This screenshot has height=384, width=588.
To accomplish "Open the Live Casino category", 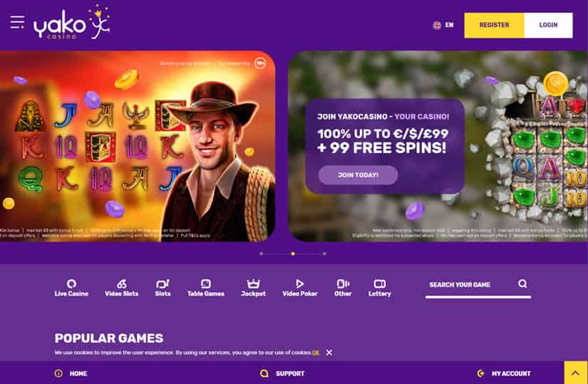I will click(71, 288).
